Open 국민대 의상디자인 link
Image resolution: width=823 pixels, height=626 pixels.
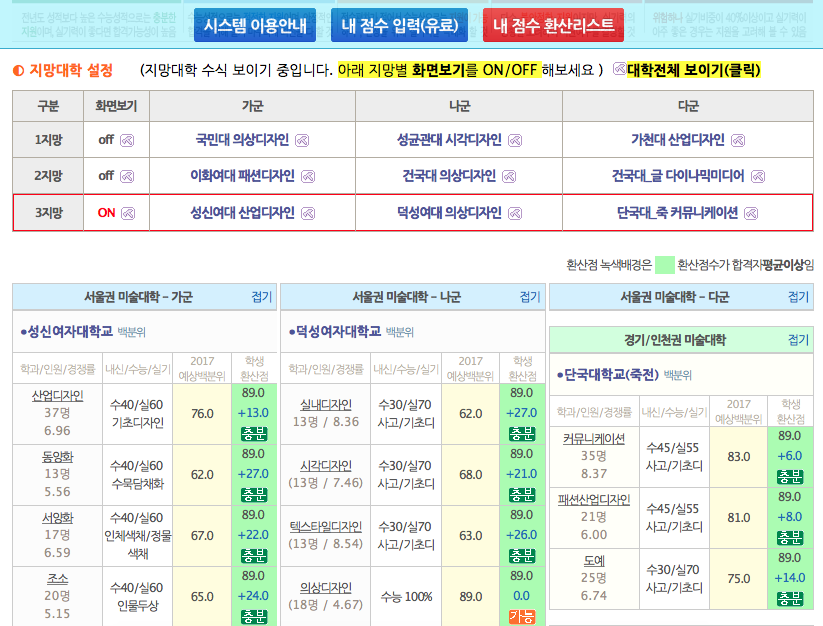click(242, 140)
